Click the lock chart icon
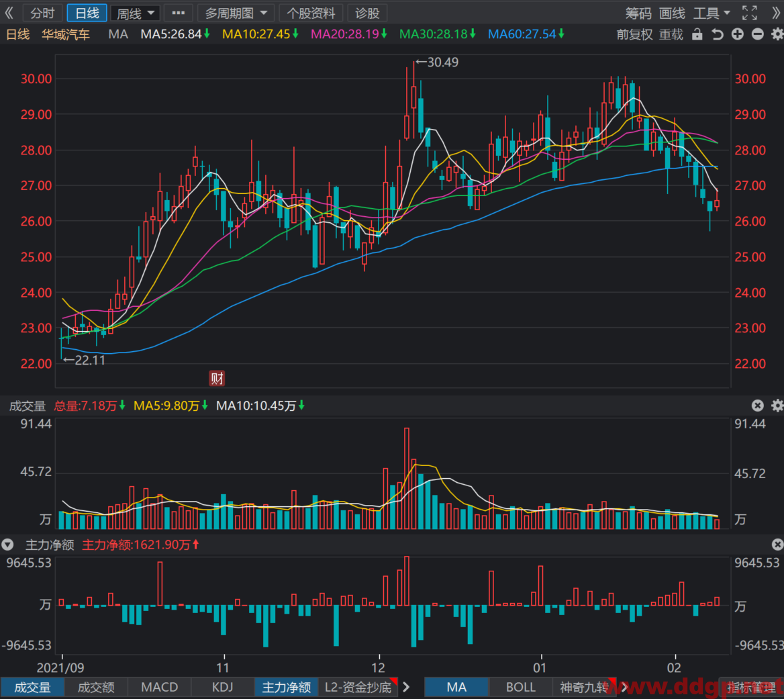This screenshot has height=699, width=784. [697, 34]
